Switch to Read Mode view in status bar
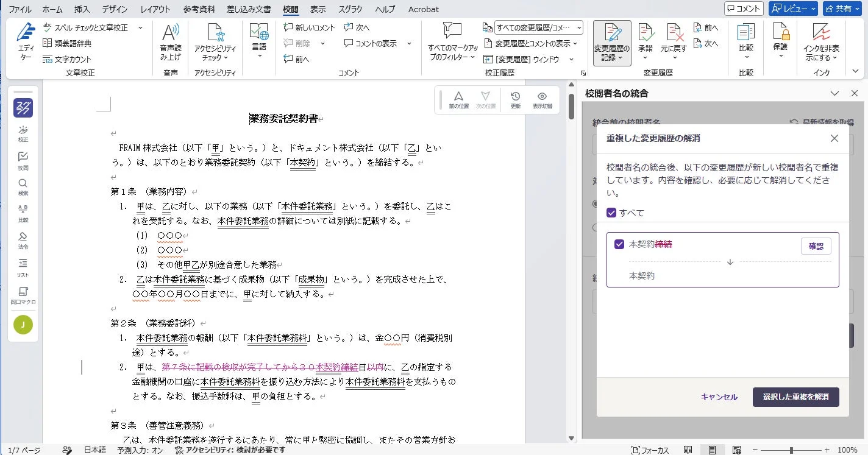The image size is (868, 455). [688, 450]
